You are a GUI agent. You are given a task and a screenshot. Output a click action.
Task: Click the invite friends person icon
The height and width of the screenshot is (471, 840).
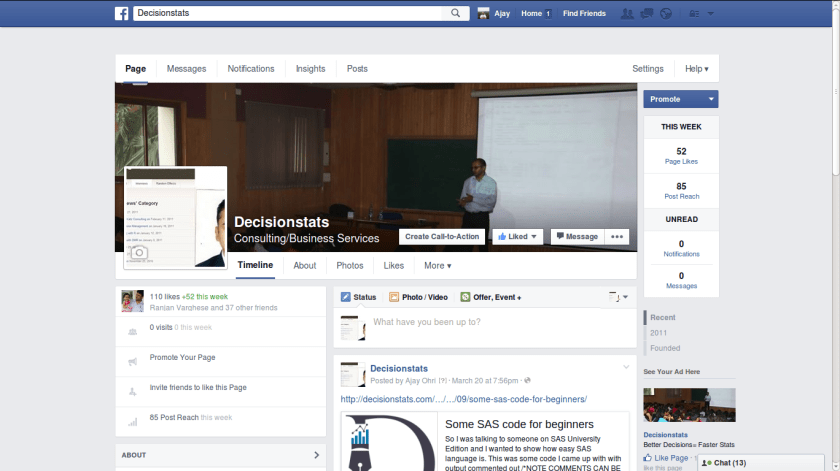[x=132, y=392]
